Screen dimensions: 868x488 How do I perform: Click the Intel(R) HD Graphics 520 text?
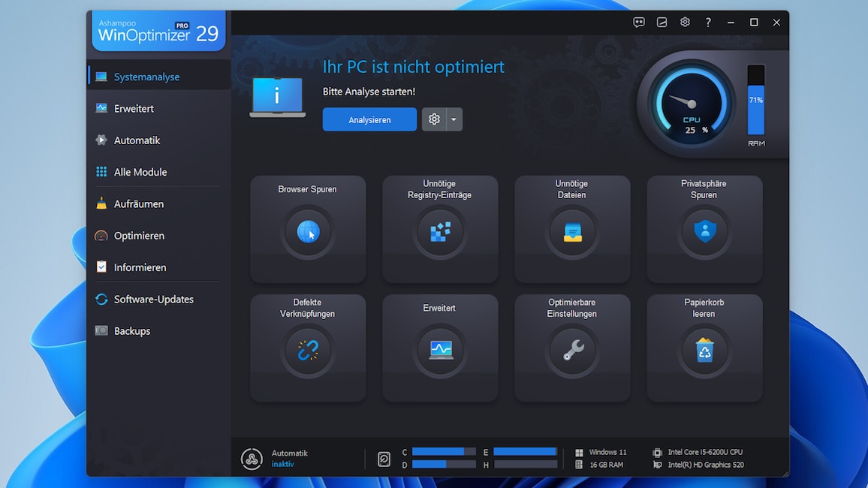(706, 465)
